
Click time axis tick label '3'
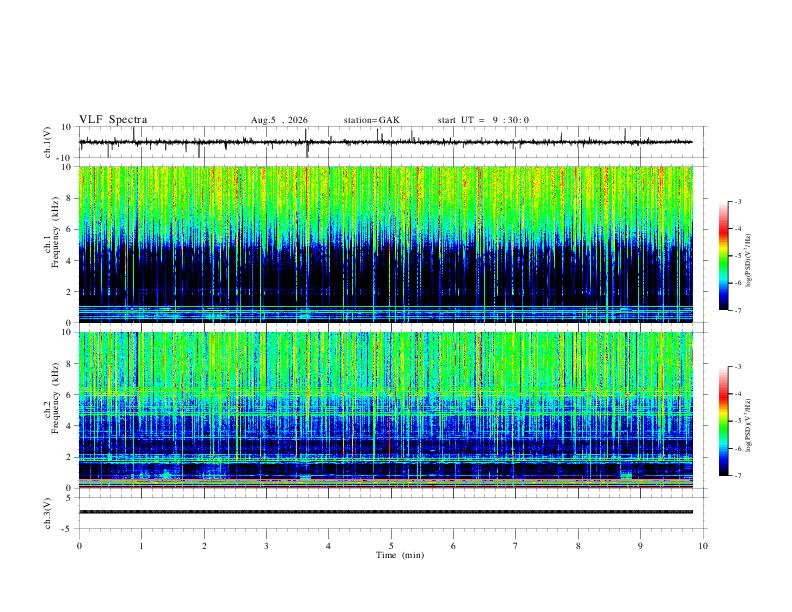click(x=266, y=546)
